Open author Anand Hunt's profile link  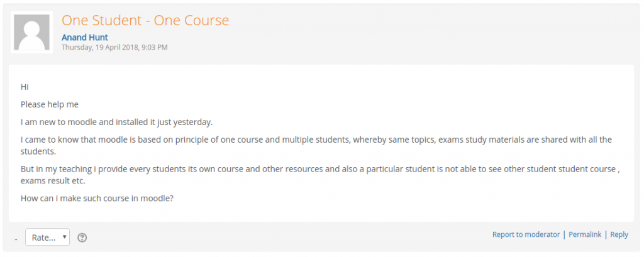(85, 38)
